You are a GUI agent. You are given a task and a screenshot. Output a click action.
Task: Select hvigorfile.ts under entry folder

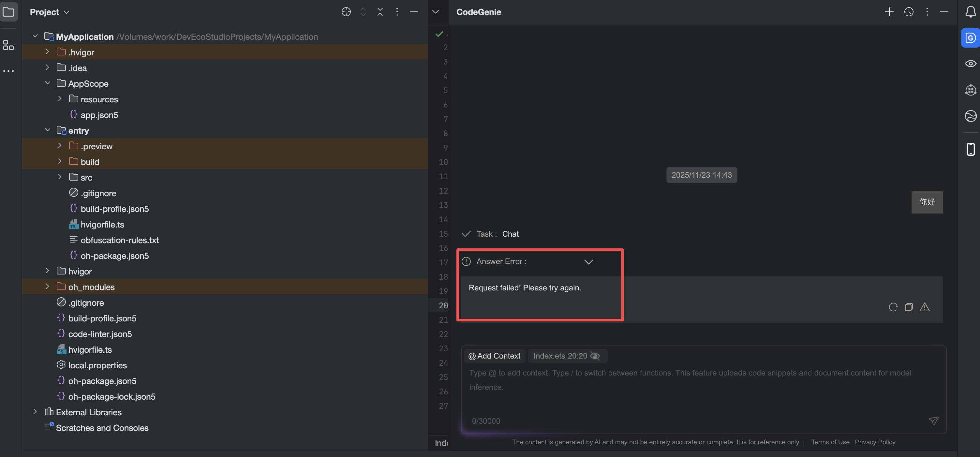102,225
